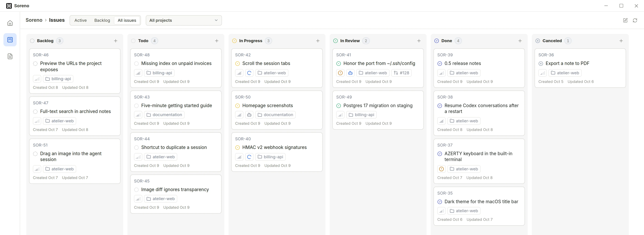The width and height of the screenshot is (644, 235).
Task: Toggle status circle of Five-minute getting started guide
Action: tap(136, 106)
